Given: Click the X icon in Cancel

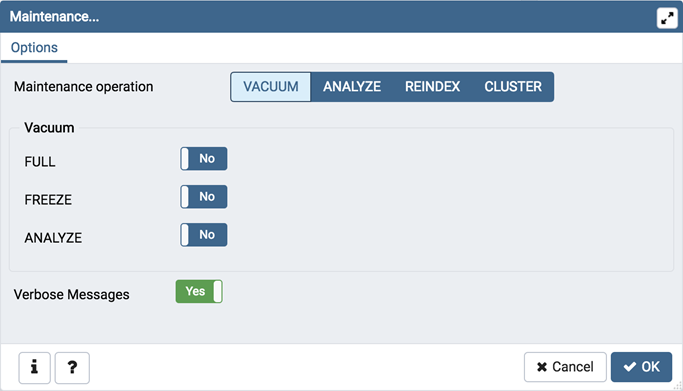Looking at the screenshot, I should [x=542, y=367].
